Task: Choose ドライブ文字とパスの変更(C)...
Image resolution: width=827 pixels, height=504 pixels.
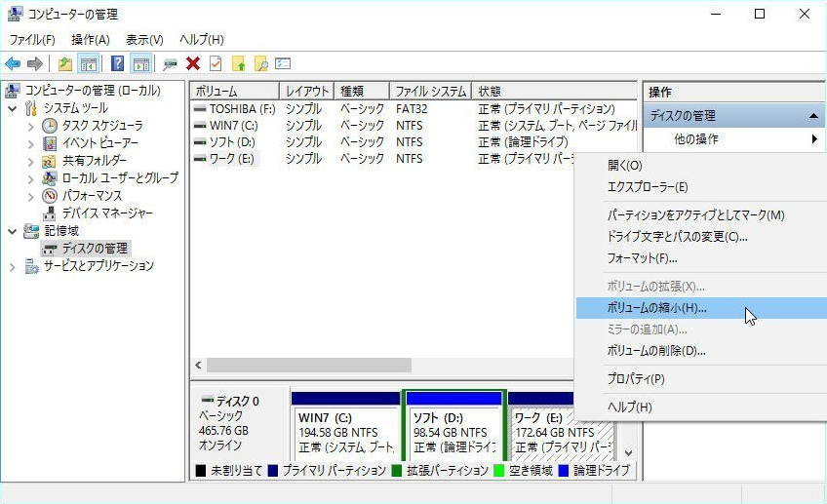Action: click(700, 237)
